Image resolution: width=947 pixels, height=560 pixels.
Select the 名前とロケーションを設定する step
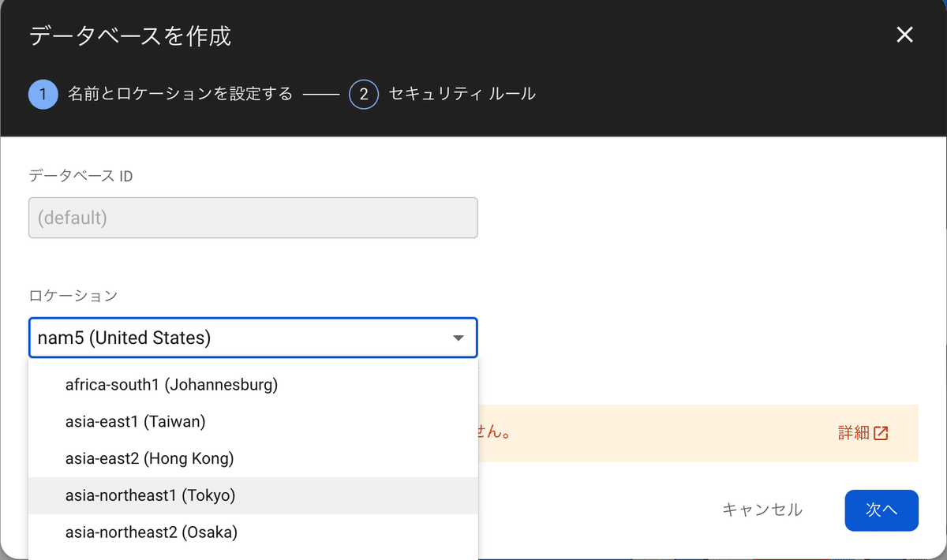click(x=182, y=93)
